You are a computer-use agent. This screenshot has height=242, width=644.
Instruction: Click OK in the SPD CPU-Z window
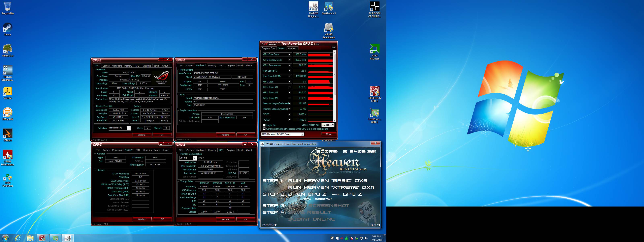pyautogui.click(x=246, y=219)
